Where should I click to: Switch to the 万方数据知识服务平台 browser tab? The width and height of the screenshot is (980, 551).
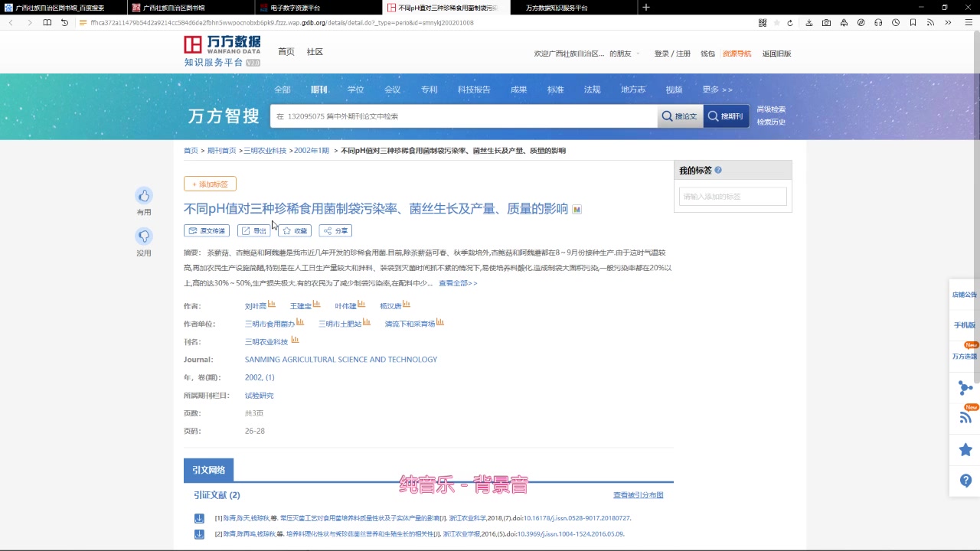click(x=557, y=8)
